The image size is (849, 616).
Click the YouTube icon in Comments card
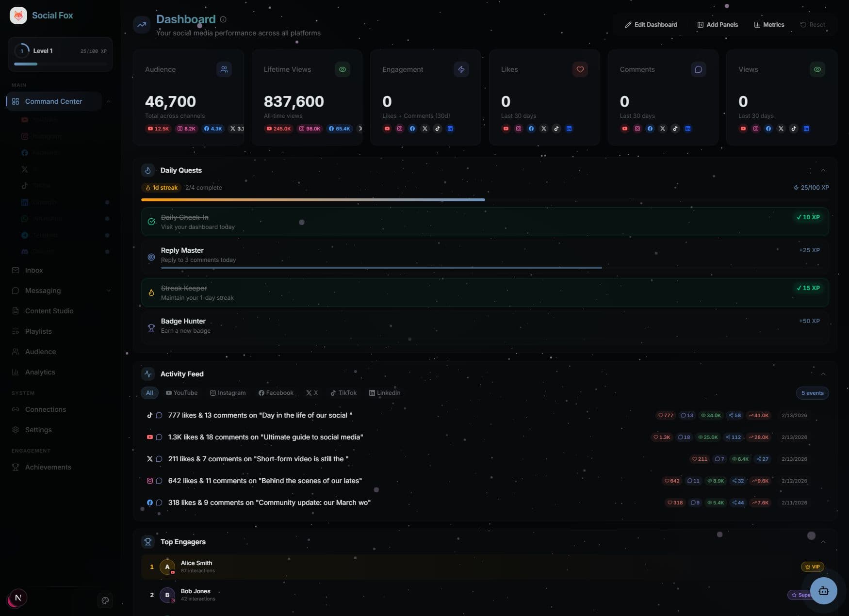pyautogui.click(x=625, y=129)
